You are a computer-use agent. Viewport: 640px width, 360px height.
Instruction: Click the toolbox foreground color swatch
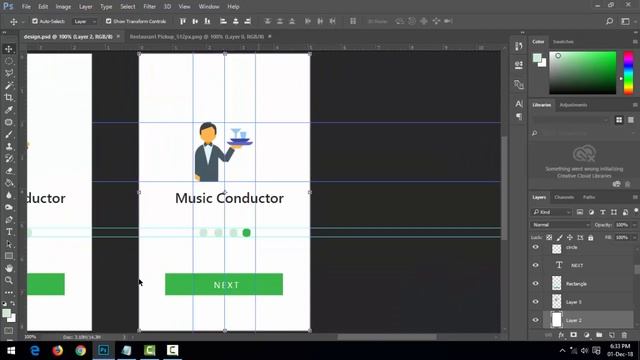6,313
